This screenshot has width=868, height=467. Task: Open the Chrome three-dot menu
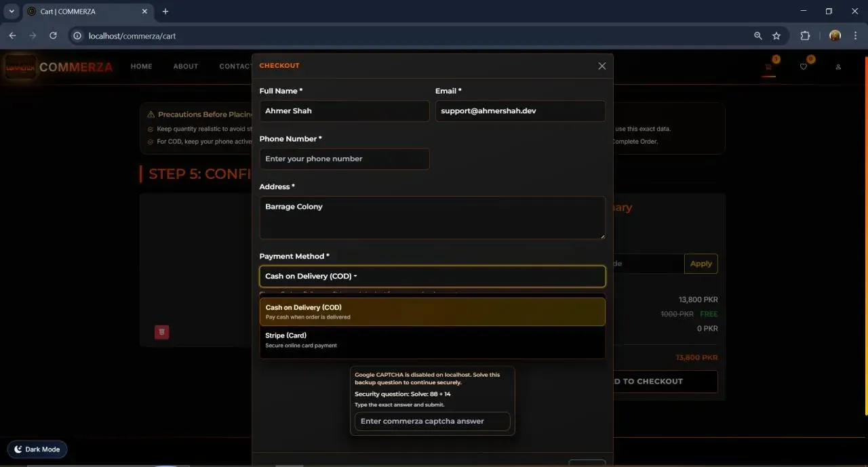click(855, 35)
